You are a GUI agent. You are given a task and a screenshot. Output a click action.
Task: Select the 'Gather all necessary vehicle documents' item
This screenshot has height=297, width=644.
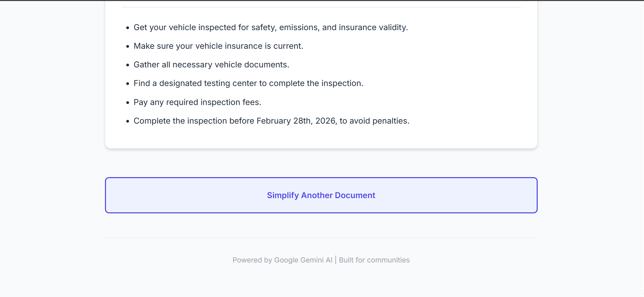[211, 65]
